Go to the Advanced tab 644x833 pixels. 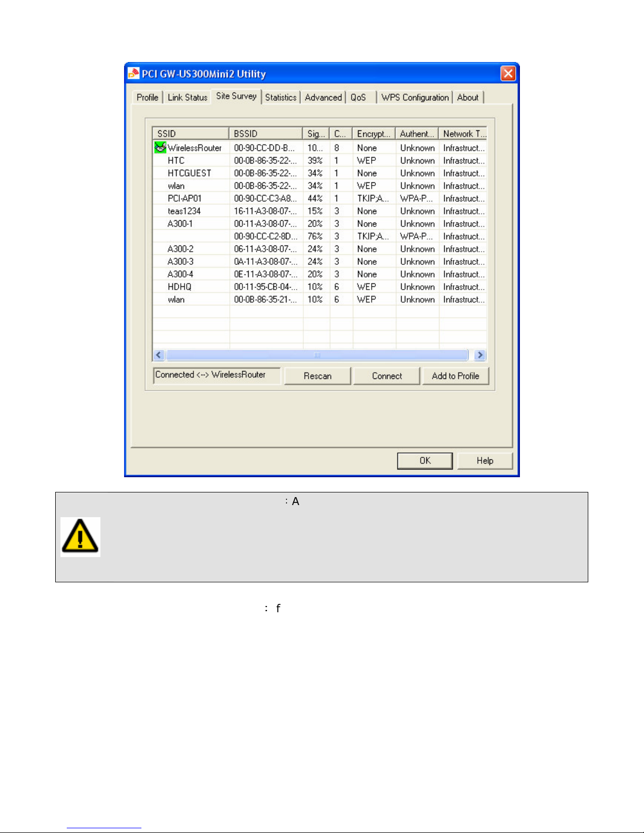pyautogui.click(x=323, y=97)
